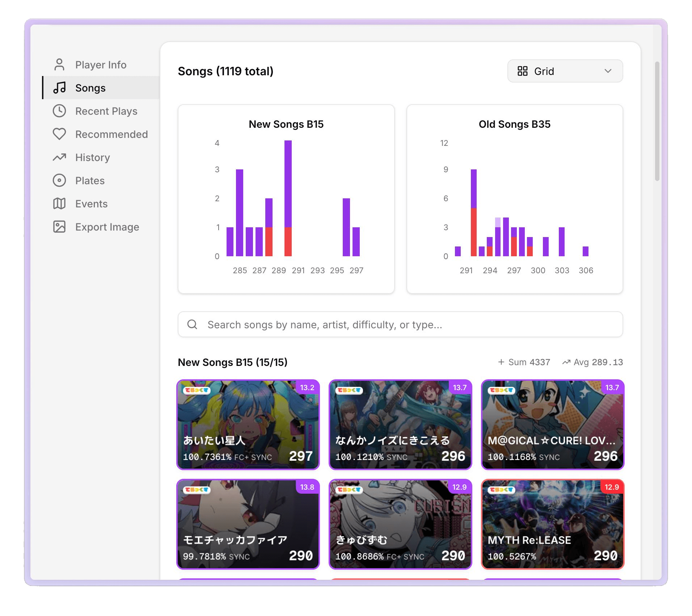The width and height of the screenshot is (692, 616).
Task: Click the vertical page scrollbar
Action: (x=657, y=121)
